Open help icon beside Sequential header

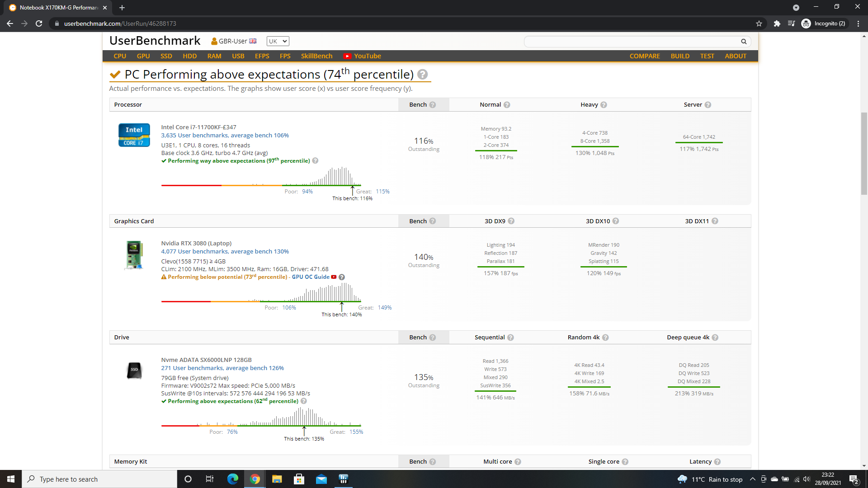tap(510, 338)
